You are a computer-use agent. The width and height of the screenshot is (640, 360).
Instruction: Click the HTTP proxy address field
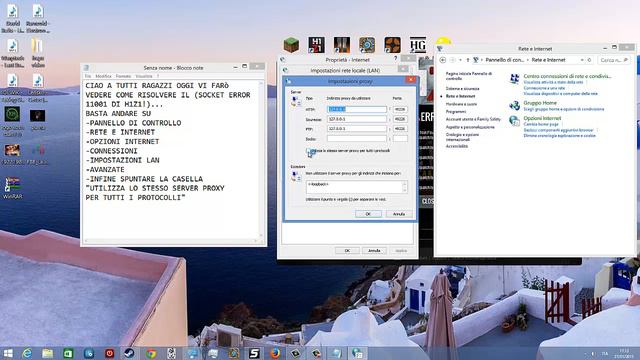pyautogui.click(x=357, y=109)
